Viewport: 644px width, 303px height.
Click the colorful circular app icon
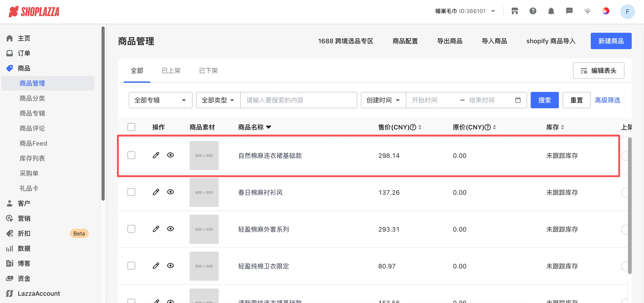tap(606, 11)
